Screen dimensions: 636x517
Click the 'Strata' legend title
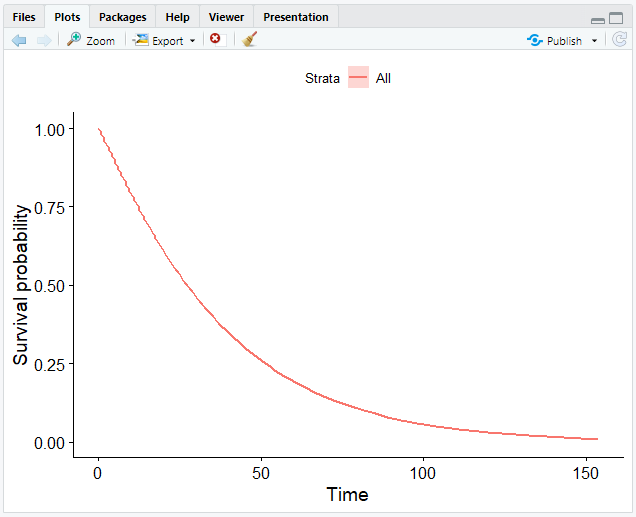[322, 78]
